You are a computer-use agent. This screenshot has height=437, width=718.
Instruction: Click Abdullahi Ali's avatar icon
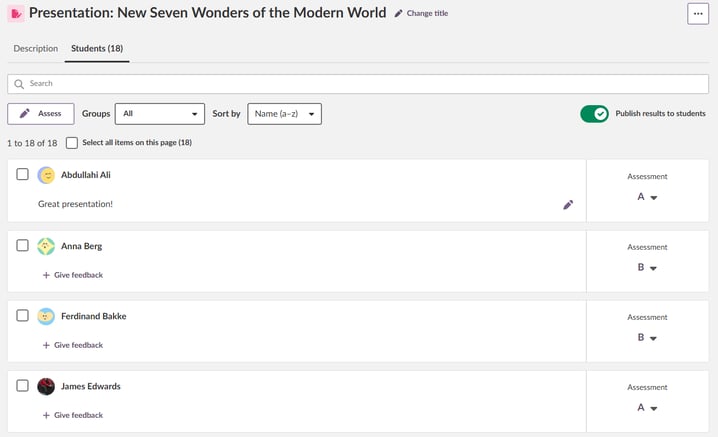tap(46, 175)
